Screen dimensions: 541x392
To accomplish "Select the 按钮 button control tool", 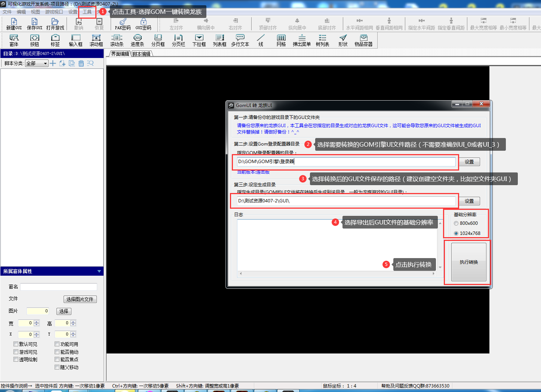I will tap(34, 40).
